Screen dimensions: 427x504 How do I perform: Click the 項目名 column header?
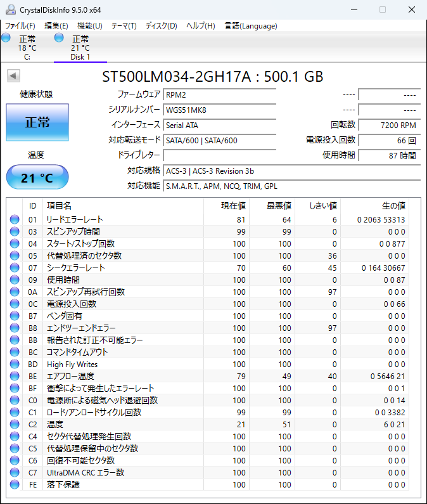[x=123, y=205]
